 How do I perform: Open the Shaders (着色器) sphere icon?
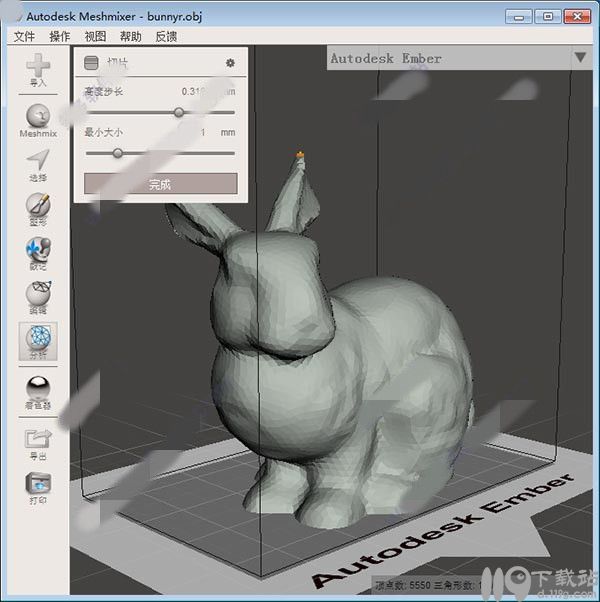pyautogui.click(x=38, y=388)
